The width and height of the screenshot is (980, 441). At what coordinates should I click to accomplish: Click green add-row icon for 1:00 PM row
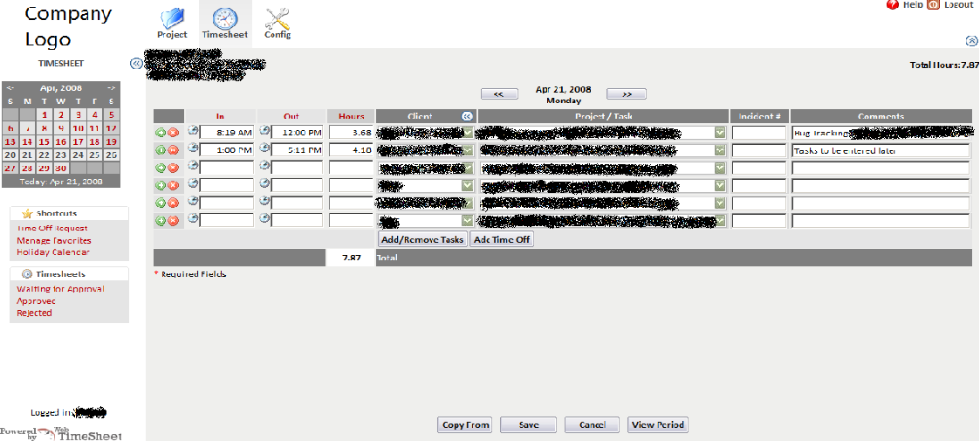[x=161, y=150]
